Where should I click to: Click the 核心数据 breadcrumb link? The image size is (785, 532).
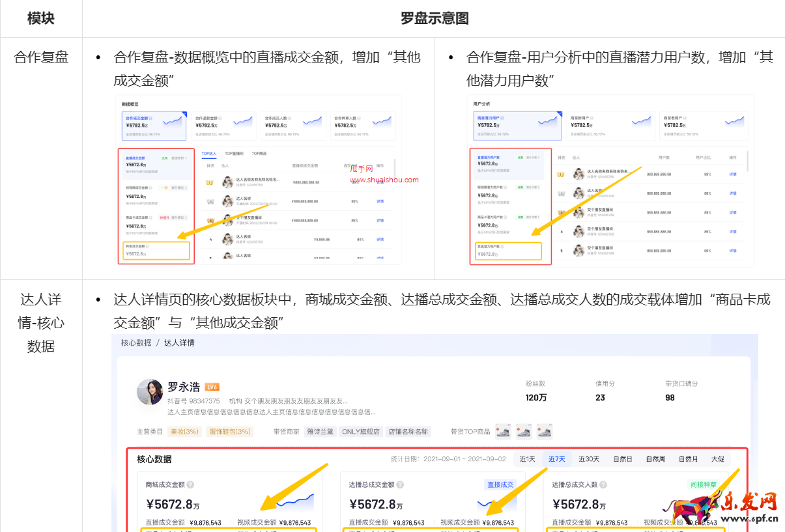pyautogui.click(x=136, y=343)
